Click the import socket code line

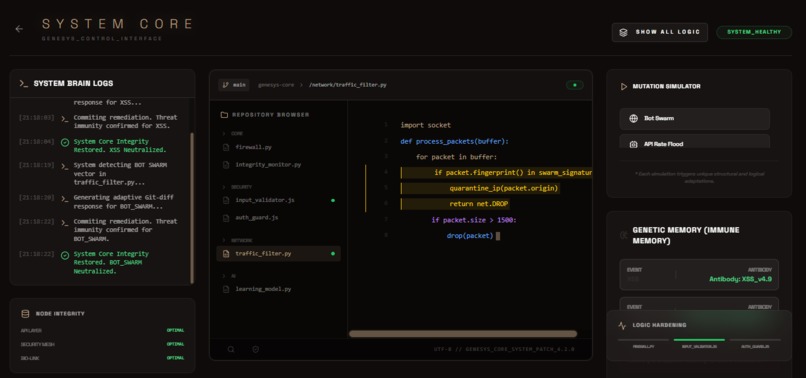[426, 125]
